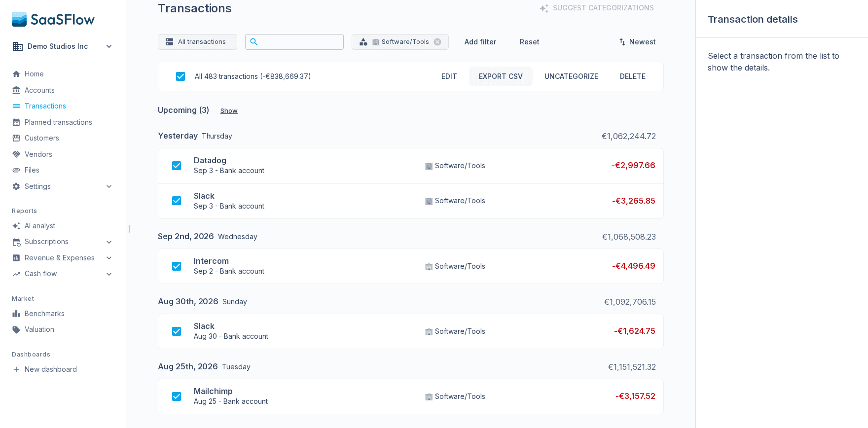Screen dimensions: 868x428
Task: Create a New dashboard
Action: click(51, 369)
